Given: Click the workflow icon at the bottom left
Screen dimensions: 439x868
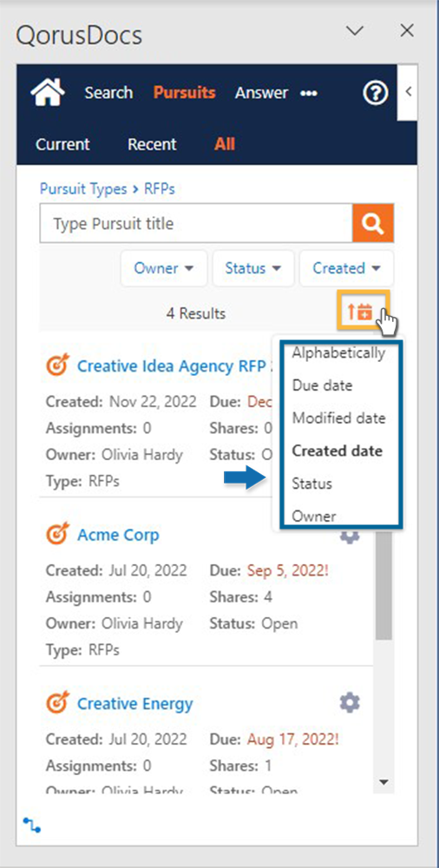Looking at the screenshot, I should pos(31,825).
